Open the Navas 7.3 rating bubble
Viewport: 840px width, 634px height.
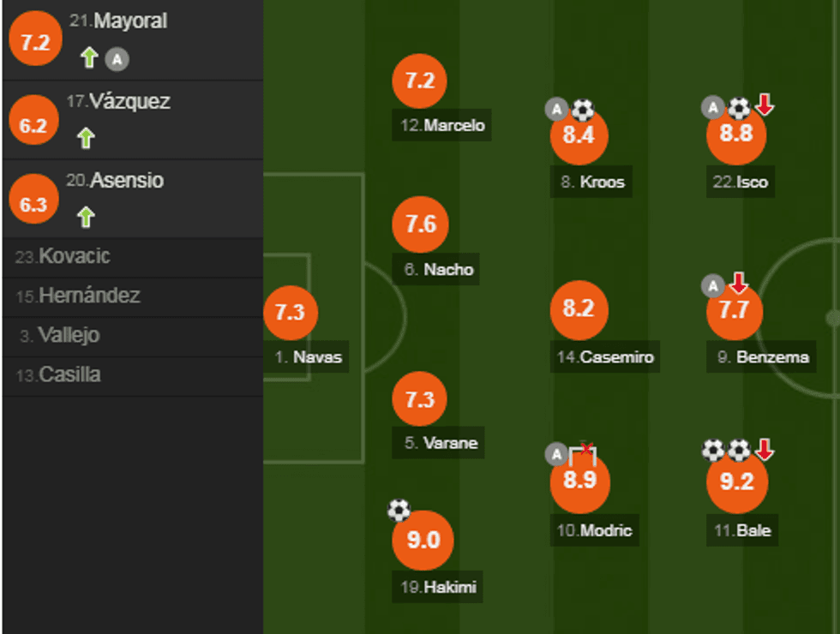point(291,312)
